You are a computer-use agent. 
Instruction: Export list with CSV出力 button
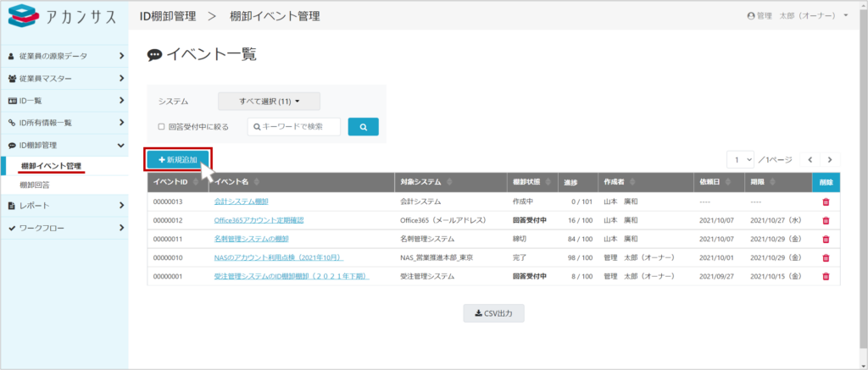[493, 313]
